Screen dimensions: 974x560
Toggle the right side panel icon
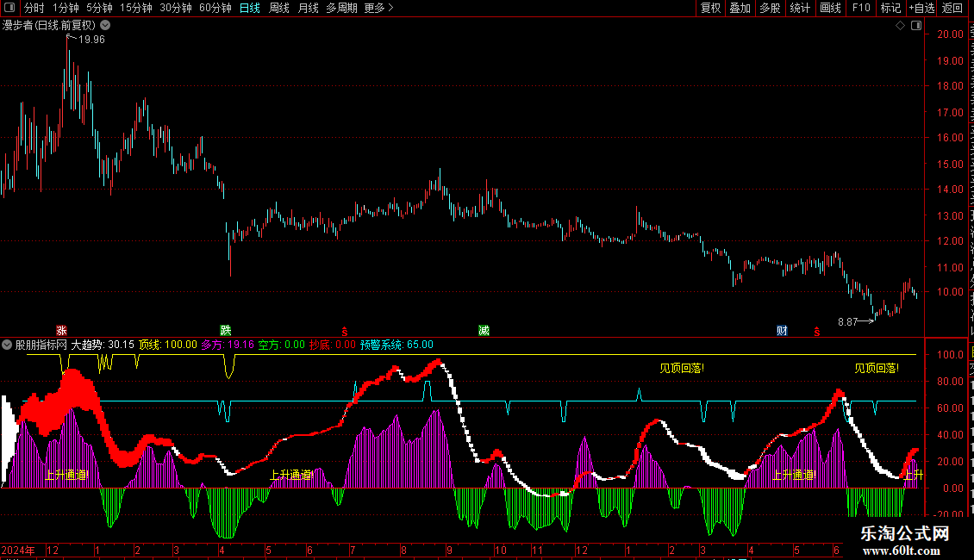pos(916,26)
